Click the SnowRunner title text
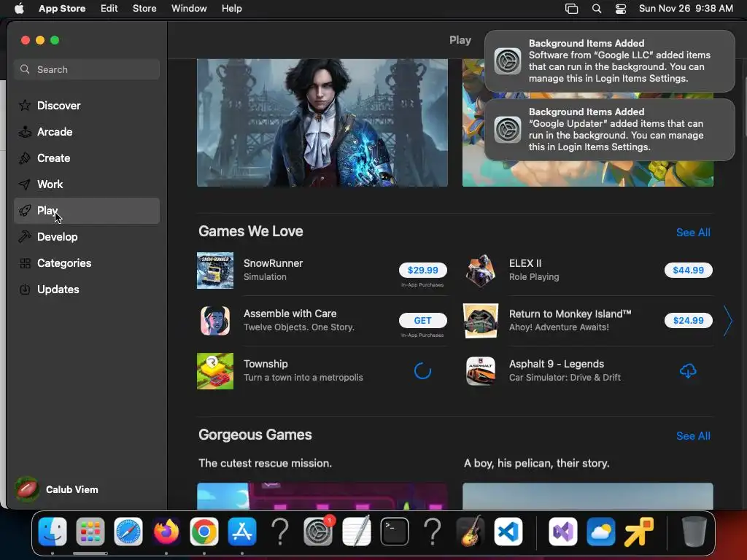 click(x=273, y=263)
